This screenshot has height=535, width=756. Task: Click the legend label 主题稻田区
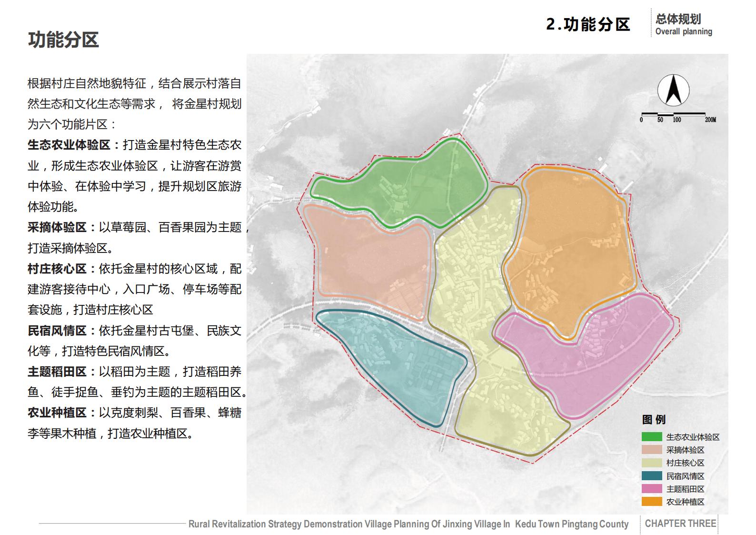[x=685, y=489]
